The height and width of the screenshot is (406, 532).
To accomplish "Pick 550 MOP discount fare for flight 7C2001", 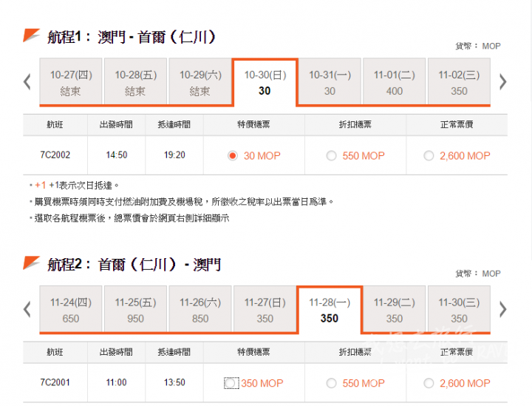I will pyautogui.click(x=331, y=383).
